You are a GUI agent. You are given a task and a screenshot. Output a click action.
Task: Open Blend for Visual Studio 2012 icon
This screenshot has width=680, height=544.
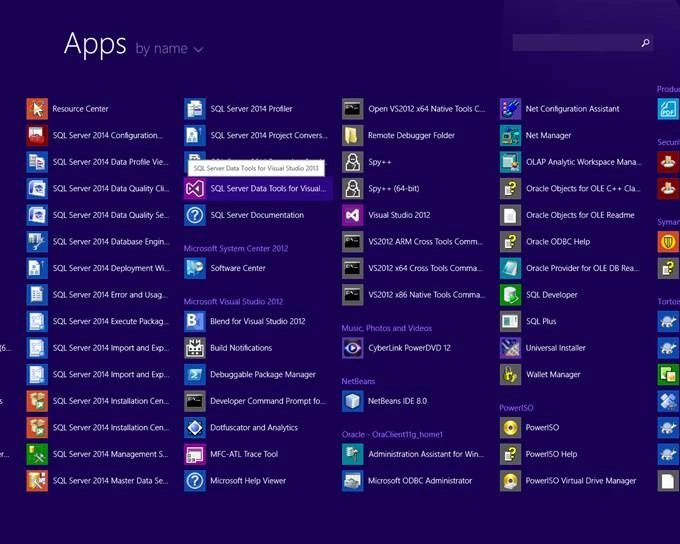click(x=195, y=321)
